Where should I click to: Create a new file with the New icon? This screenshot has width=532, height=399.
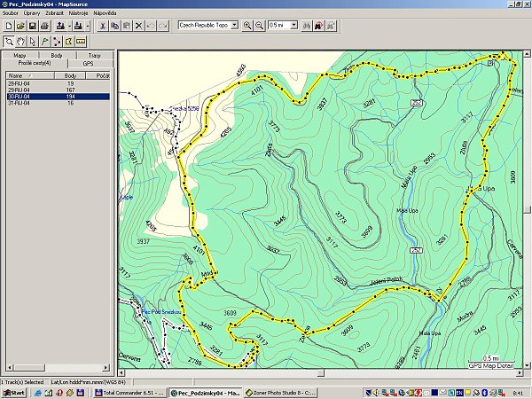[9, 26]
